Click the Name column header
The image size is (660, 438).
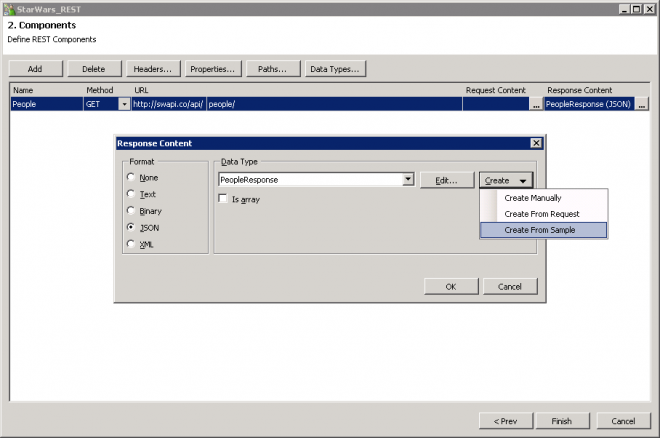23,90
